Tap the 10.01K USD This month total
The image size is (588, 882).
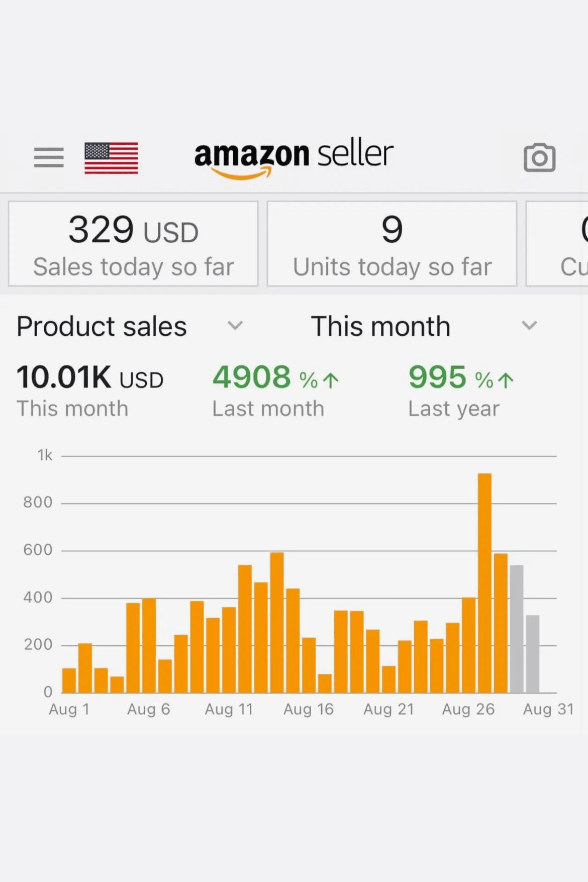[90, 390]
